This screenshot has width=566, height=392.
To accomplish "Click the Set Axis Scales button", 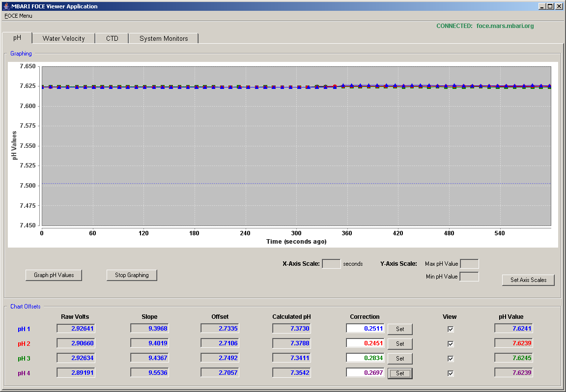I will point(528,280).
